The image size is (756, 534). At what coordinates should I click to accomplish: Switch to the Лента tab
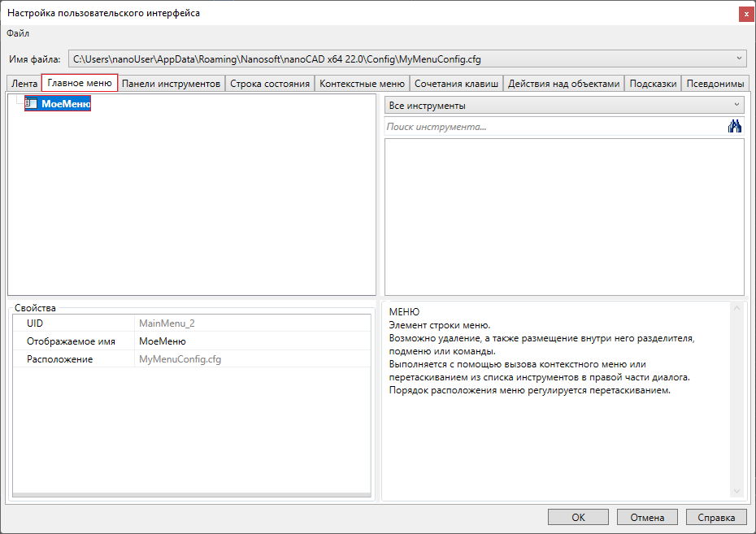pos(24,84)
